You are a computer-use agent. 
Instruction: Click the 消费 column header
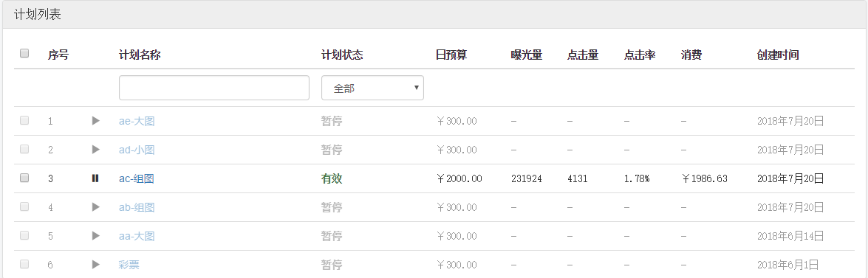pyautogui.click(x=691, y=55)
